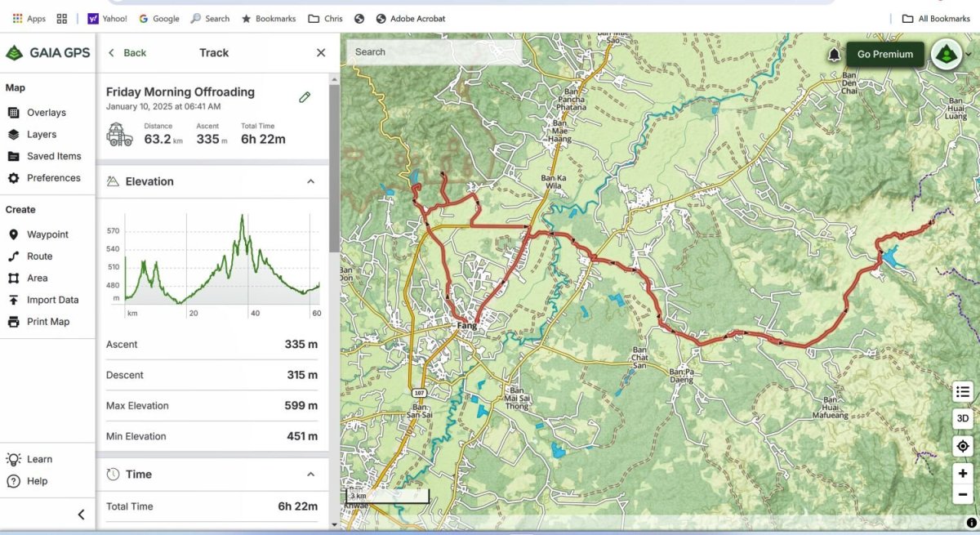Create a new Route
The image size is (980, 535).
pyautogui.click(x=39, y=256)
